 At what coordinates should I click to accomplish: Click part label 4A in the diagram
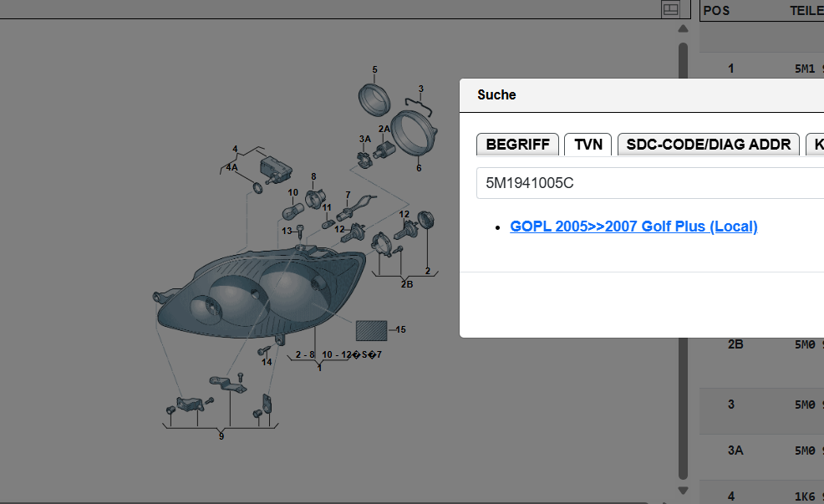[231, 167]
